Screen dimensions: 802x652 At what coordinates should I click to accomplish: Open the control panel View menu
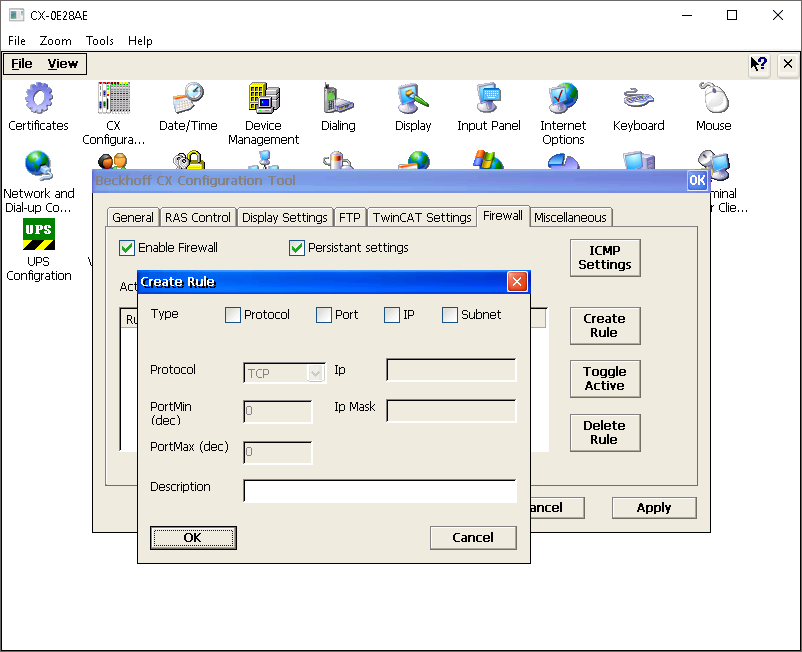tap(62, 64)
